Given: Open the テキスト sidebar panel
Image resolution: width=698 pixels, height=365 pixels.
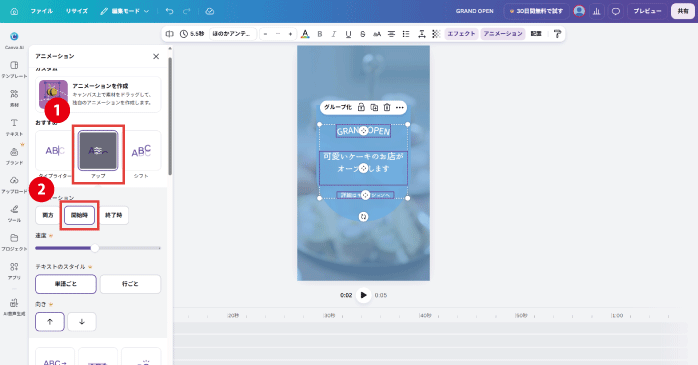Looking at the screenshot, I should (14, 127).
